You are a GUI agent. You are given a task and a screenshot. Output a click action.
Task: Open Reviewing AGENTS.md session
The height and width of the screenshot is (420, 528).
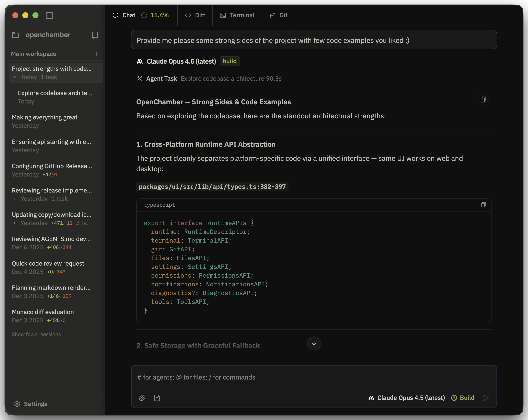[x=56, y=243]
